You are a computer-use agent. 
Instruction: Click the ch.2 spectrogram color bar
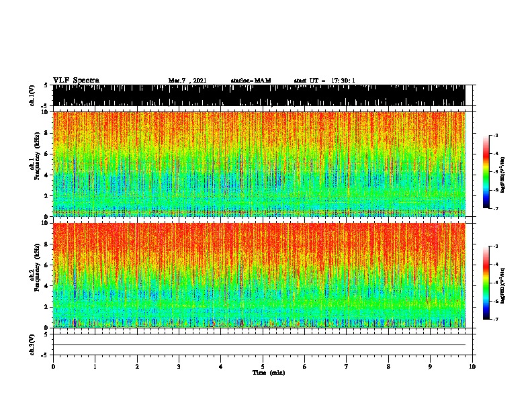486,283
